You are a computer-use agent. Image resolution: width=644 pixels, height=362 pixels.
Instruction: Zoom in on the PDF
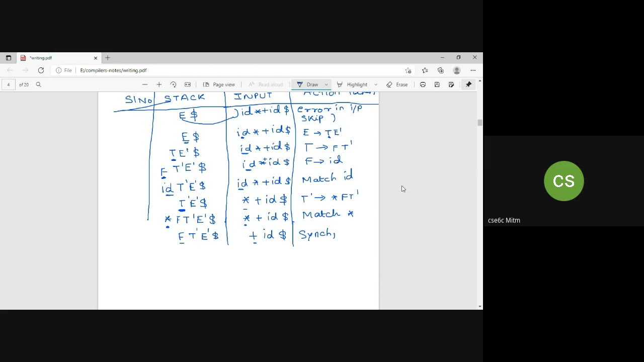coord(159,84)
